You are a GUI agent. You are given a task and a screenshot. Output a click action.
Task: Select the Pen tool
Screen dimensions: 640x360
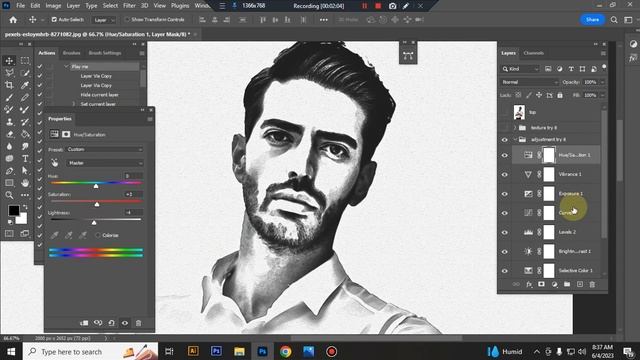[9, 171]
